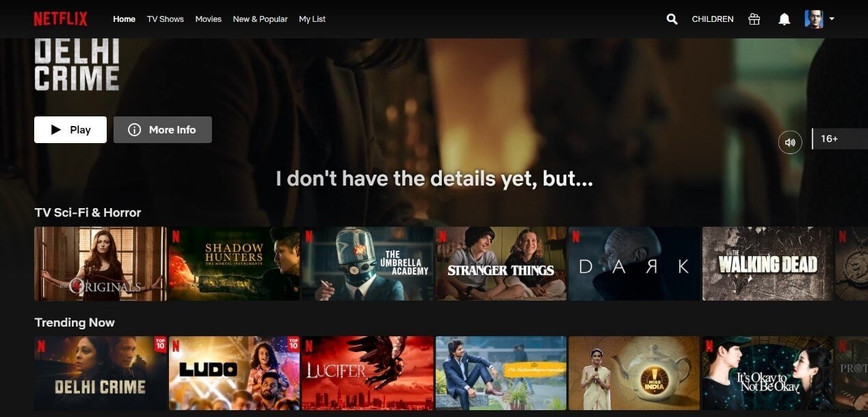Click the gift box icon in the header
Viewport: 868px width, 417px height.
pyautogui.click(x=754, y=18)
